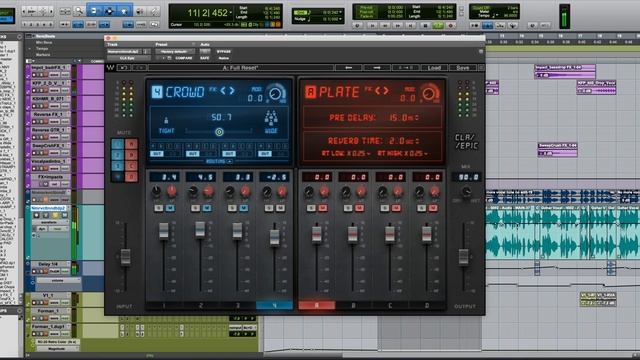Open the CLA Epic plugin selector dropdown
This screenshot has height=360, width=640.
click(129, 58)
